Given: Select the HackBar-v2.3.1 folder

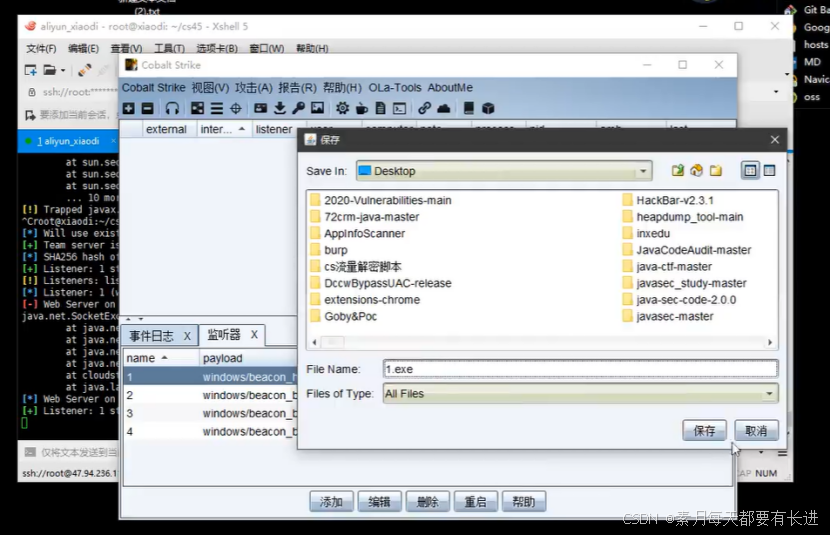Looking at the screenshot, I should point(668,200).
